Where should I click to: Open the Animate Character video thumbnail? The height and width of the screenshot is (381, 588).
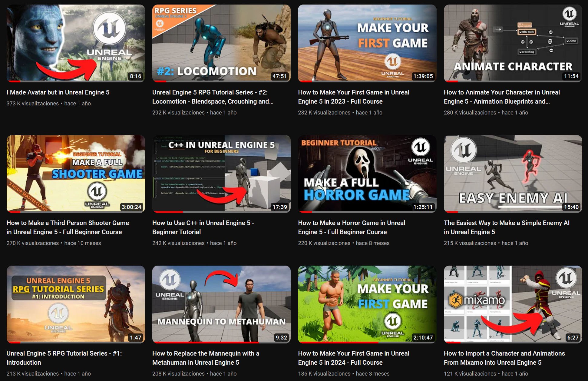point(513,43)
